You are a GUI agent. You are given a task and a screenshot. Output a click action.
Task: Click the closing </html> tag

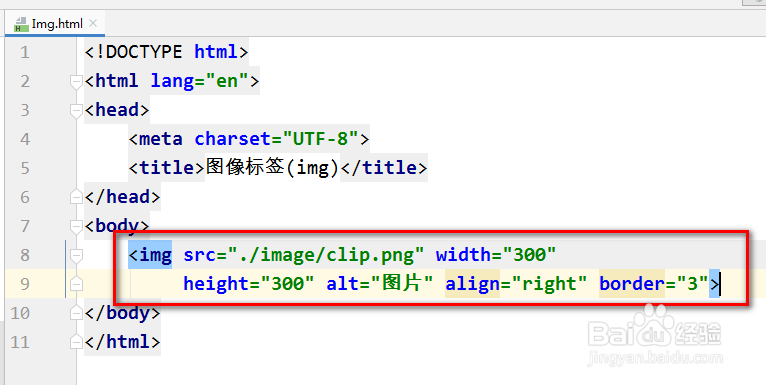point(123,342)
